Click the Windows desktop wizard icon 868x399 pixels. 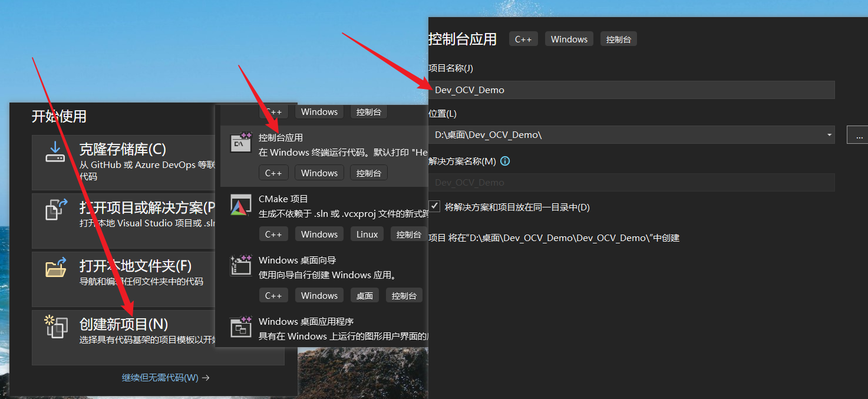pos(241,265)
